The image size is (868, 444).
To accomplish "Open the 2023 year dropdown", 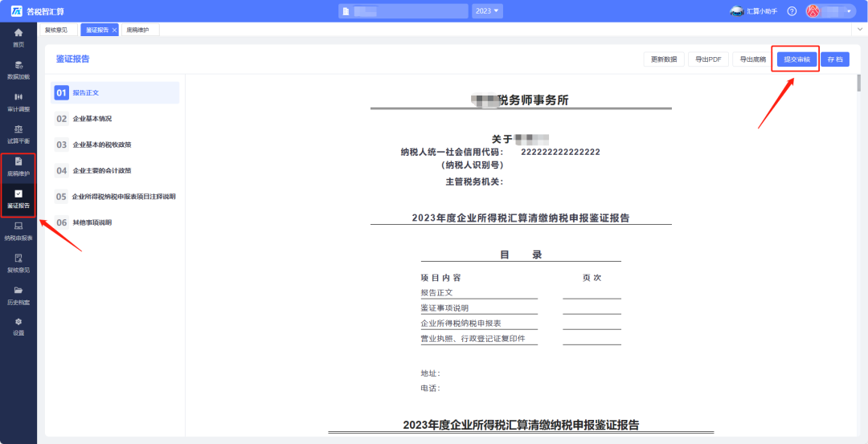I will (487, 11).
